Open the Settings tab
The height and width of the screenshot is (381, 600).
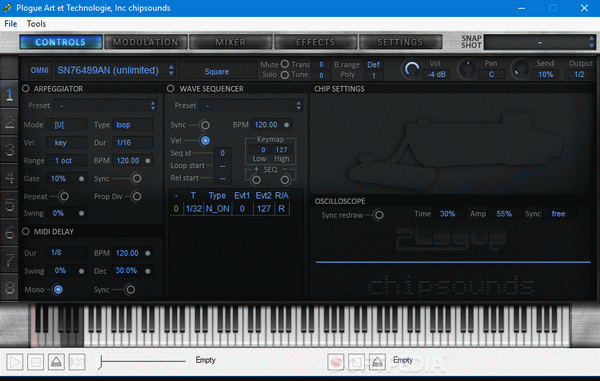400,42
